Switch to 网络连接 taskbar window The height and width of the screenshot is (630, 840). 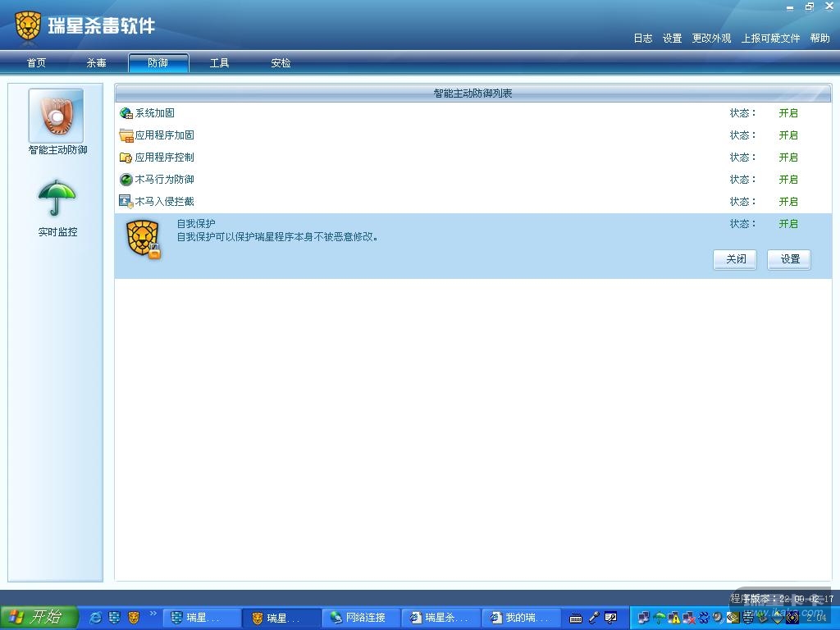[x=362, y=618]
